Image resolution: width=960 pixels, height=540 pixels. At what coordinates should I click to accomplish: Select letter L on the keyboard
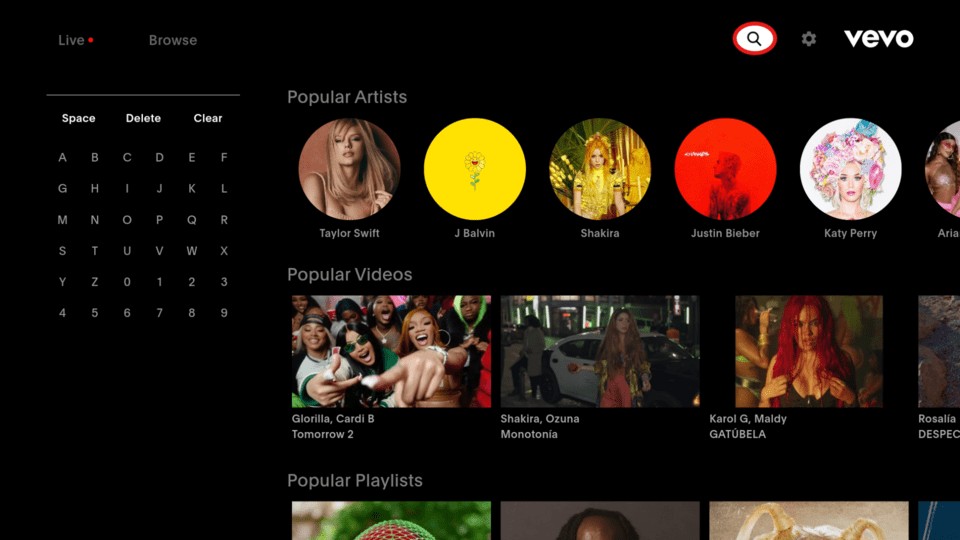224,189
